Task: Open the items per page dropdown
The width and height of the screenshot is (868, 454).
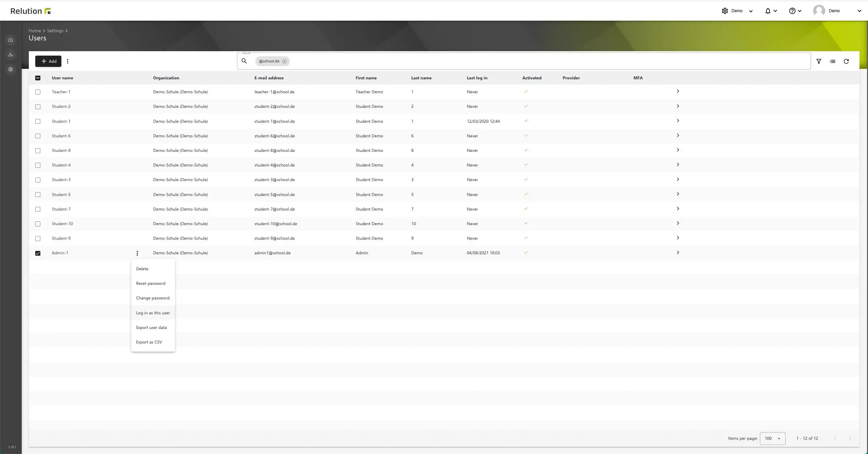Action: click(x=772, y=438)
